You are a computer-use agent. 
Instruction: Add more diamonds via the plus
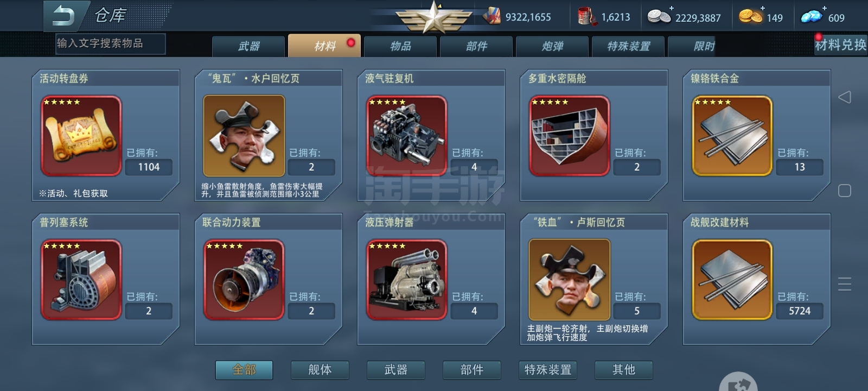click(x=825, y=8)
